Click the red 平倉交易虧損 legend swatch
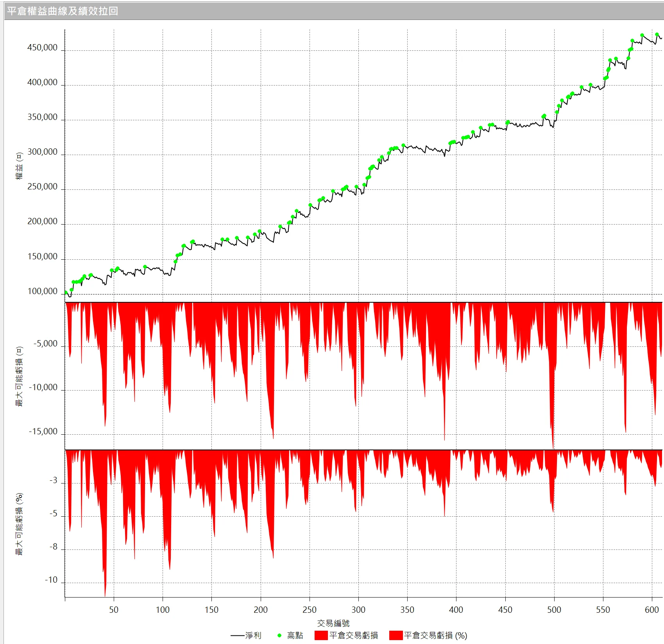 click(321, 635)
